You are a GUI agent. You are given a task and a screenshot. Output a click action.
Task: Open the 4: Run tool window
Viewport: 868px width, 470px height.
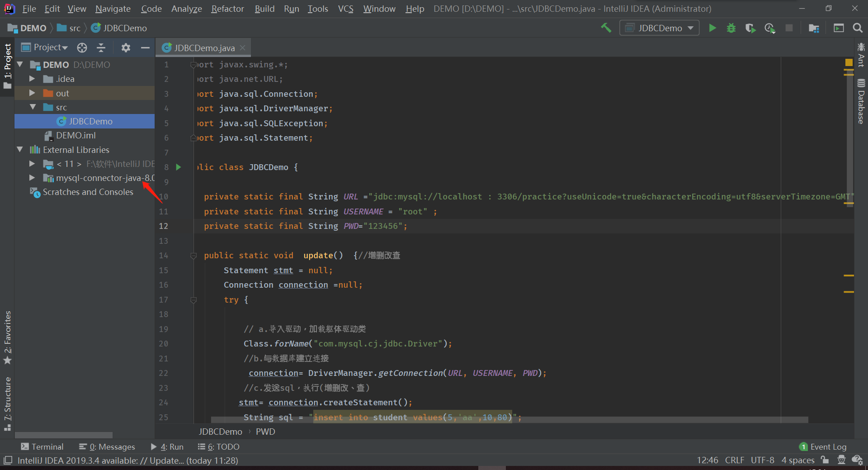pos(167,447)
